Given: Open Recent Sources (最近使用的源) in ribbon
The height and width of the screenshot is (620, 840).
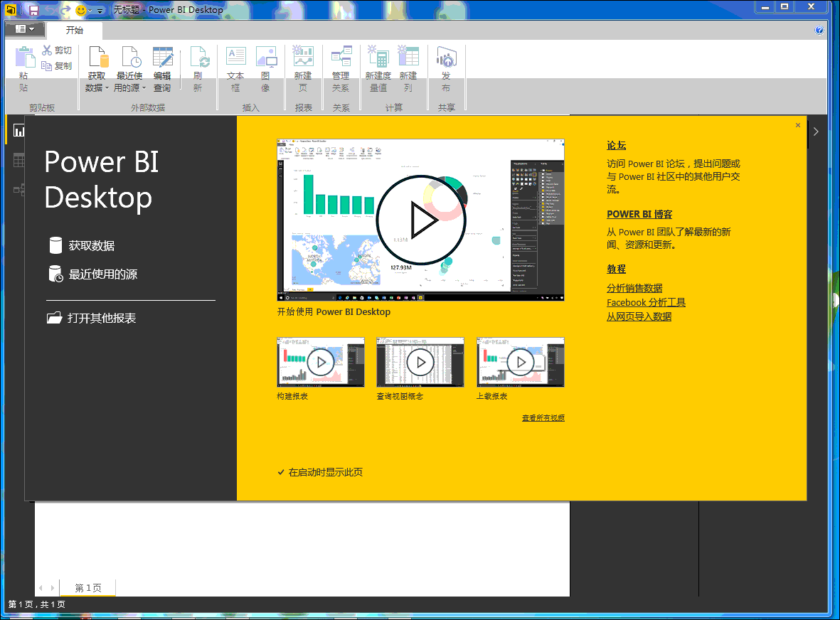Looking at the screenshot, I should pyautogui.click(x=129, y=68).
